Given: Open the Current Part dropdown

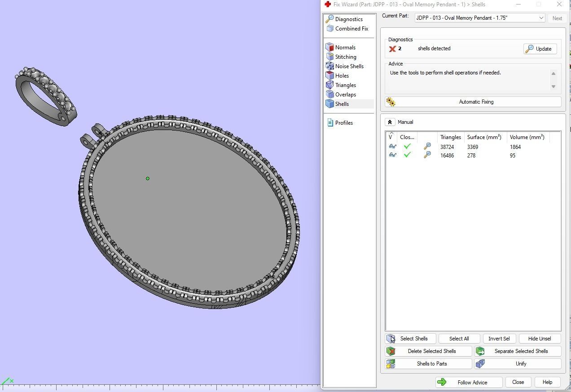Looking at the screenshot, I should (479, 18).
